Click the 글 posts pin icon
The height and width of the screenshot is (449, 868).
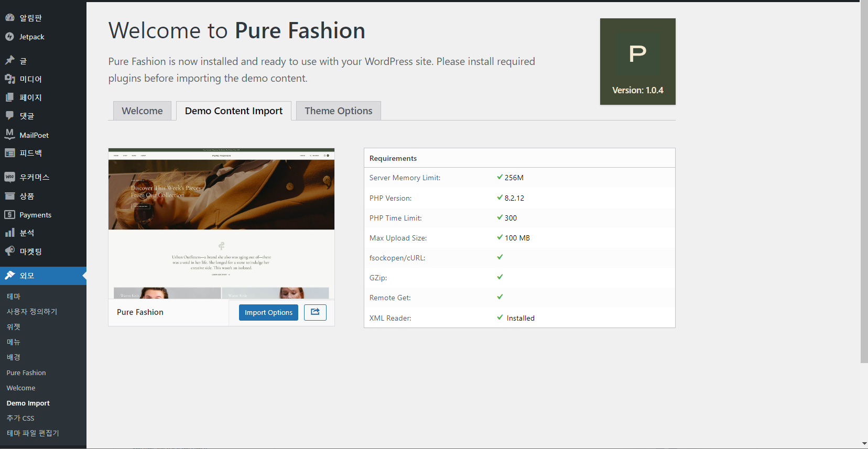(9, 61)
